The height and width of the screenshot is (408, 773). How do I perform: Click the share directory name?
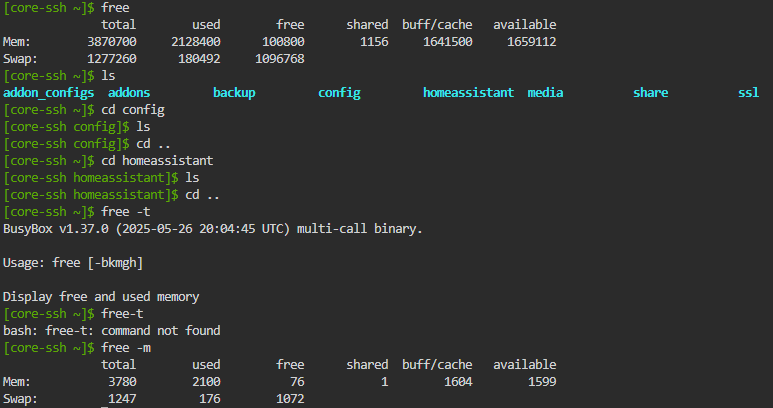click(650, 92)
